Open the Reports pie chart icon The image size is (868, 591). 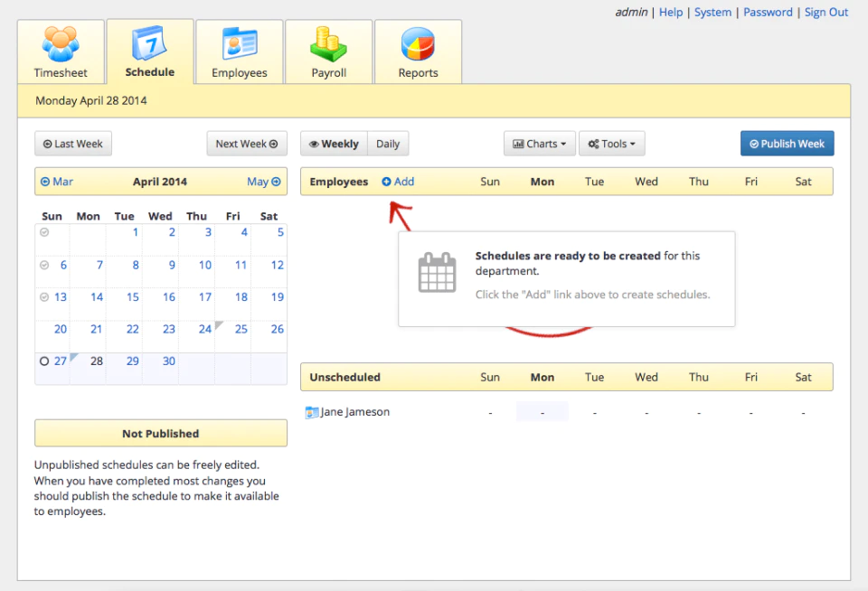point(418,43)
